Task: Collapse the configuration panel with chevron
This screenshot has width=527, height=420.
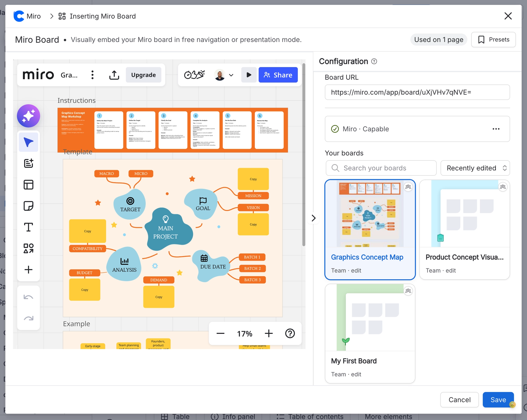Action: pyautogui.click(x=313, y=218)
